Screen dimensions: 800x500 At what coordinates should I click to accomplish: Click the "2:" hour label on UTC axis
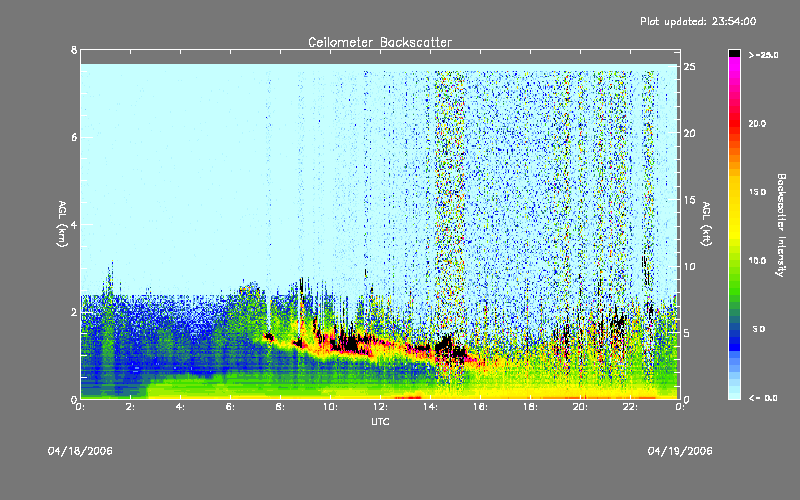coord(130,407)
